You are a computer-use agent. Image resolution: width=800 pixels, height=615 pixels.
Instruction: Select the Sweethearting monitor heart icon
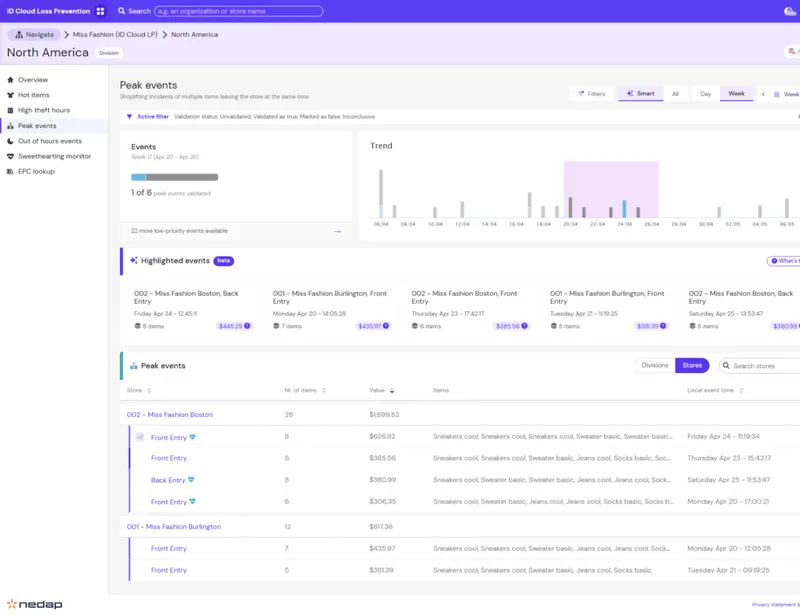pos(10,156)
